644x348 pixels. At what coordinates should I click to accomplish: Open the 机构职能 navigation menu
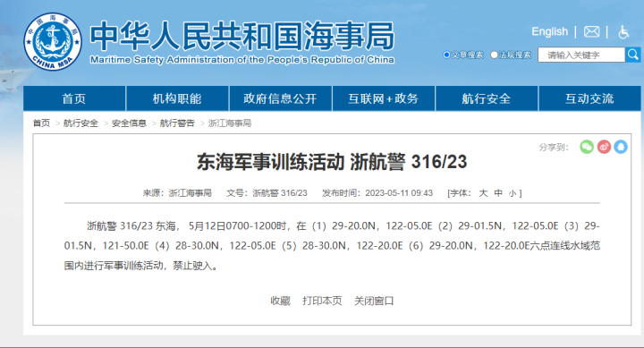pyautogui.click(x=177, y=98)
